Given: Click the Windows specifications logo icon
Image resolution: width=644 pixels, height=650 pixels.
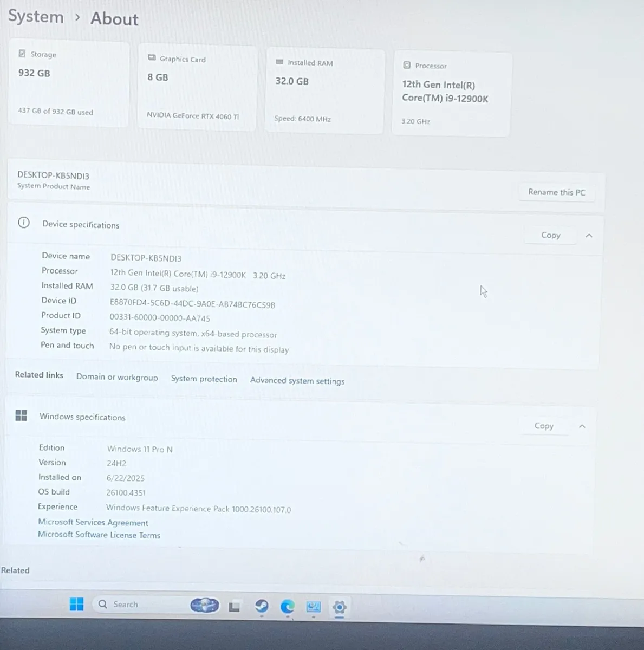Looking at the screenshot, I should coord(21,415).
